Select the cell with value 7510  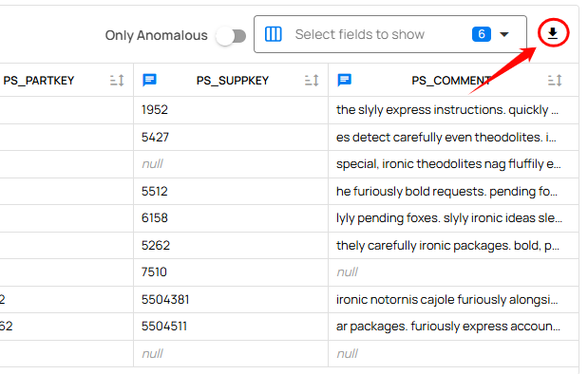231,272
